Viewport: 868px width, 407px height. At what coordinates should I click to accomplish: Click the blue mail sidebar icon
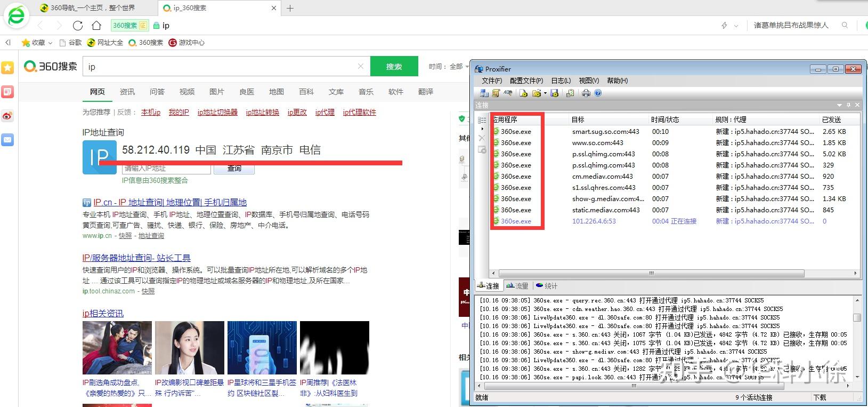(7, 140)
